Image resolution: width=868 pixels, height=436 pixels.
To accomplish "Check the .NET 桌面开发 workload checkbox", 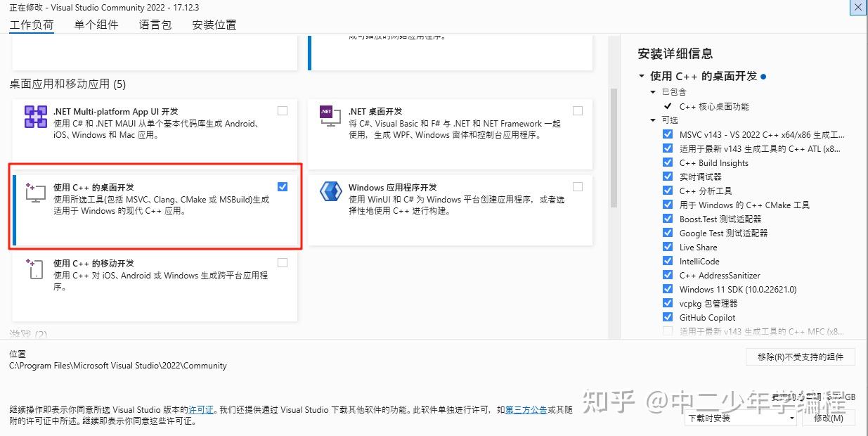I will pyautogui.click(x=578, y=110).
